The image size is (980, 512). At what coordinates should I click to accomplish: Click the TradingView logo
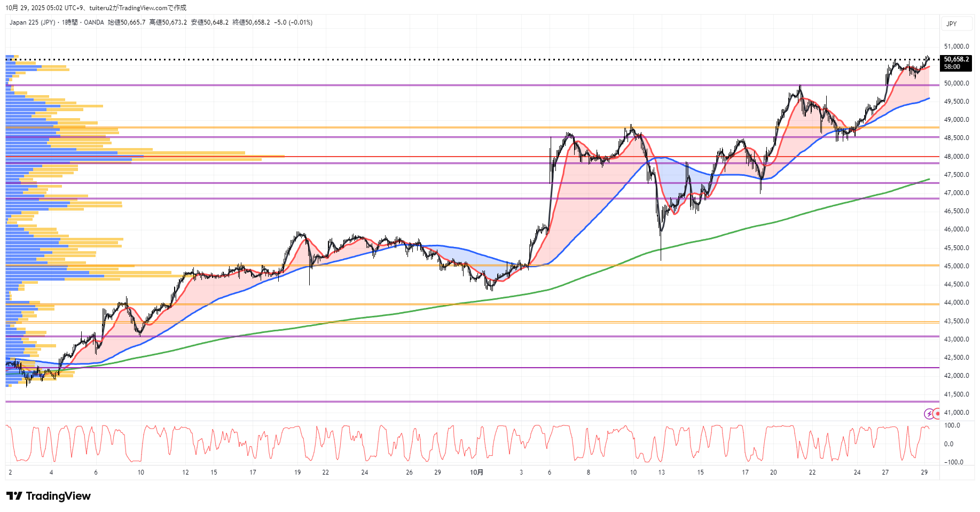49,496
